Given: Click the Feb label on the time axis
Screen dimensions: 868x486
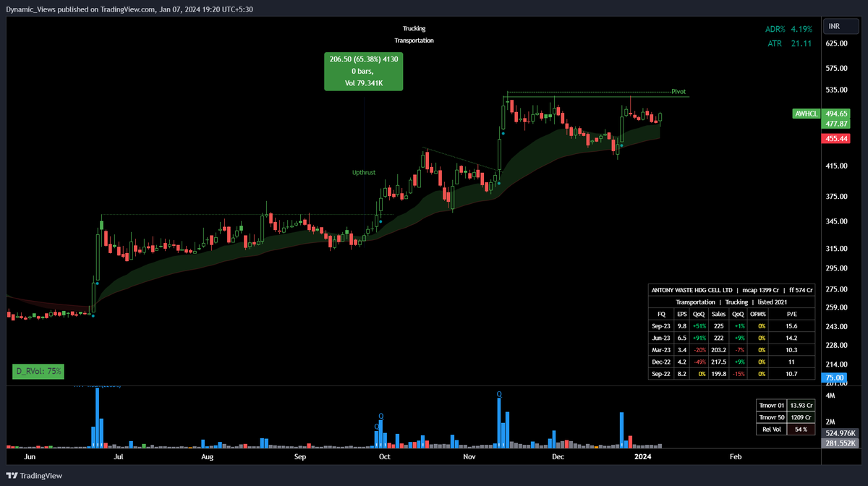Looking at the screenshot, I should pyautogui.click(x=736, y=457).
